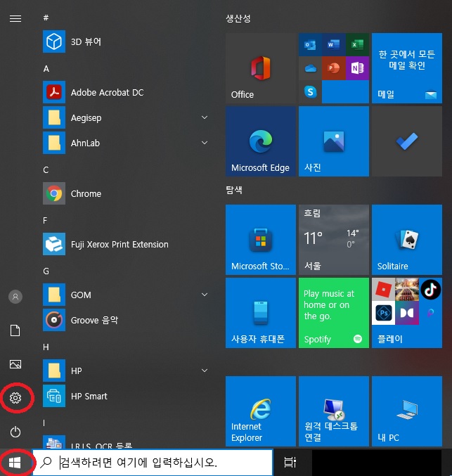Open the Solitaire tile

point(407,240)
